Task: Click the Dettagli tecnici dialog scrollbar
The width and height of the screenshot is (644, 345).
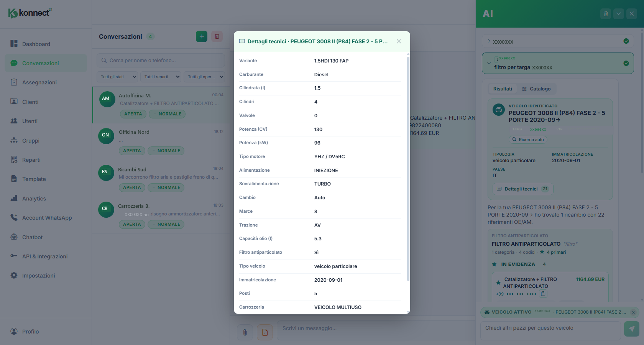Action: [x=408, y=169]
